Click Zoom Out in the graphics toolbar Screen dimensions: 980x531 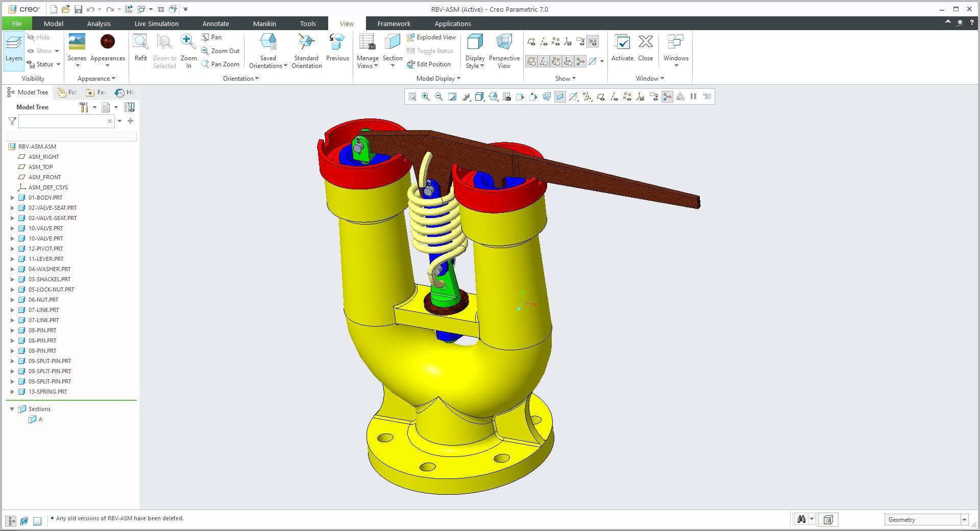coord(439,96)
